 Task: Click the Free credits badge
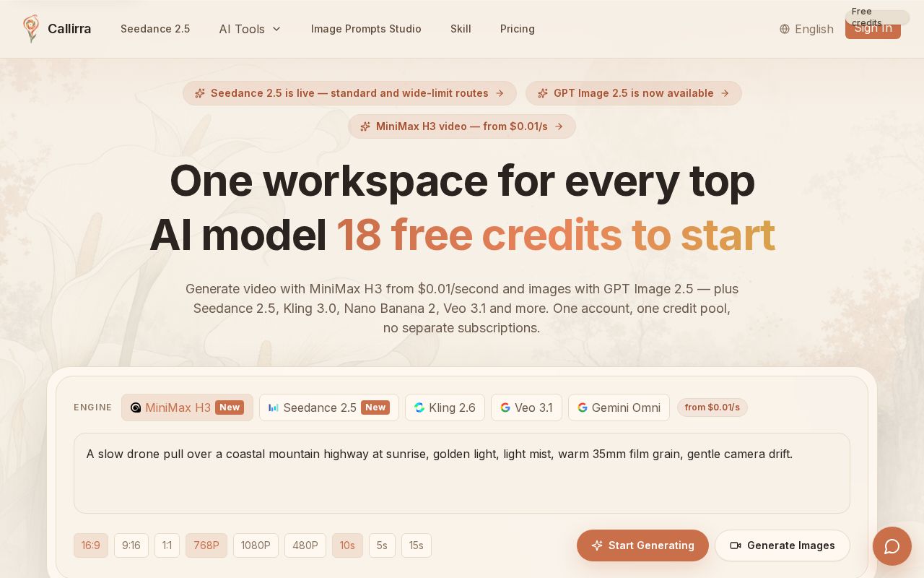(x=877, y=17)
